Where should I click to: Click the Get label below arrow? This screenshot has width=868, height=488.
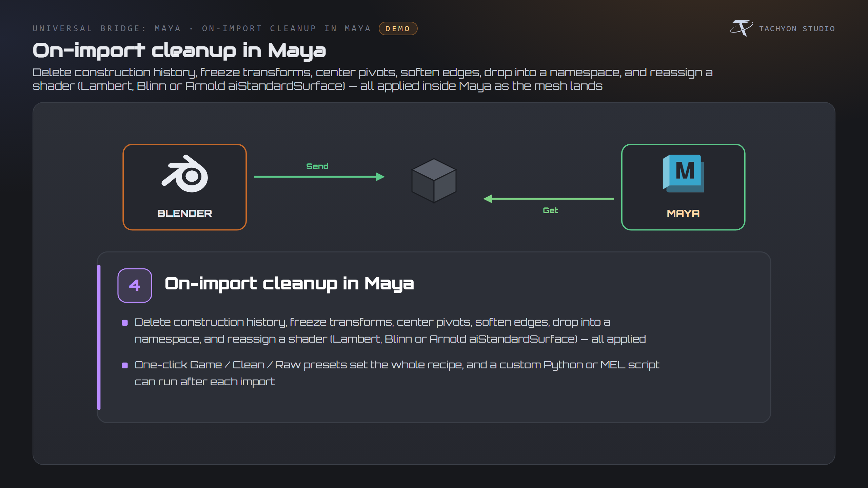click(550, 210)
